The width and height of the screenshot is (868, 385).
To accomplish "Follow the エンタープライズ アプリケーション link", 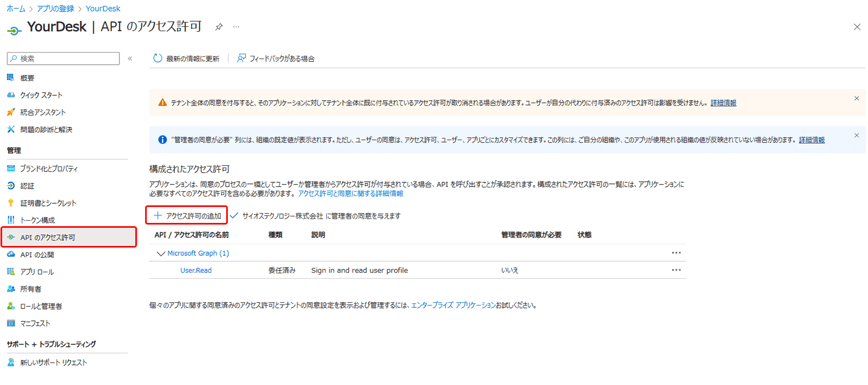I will coord(453,306).
